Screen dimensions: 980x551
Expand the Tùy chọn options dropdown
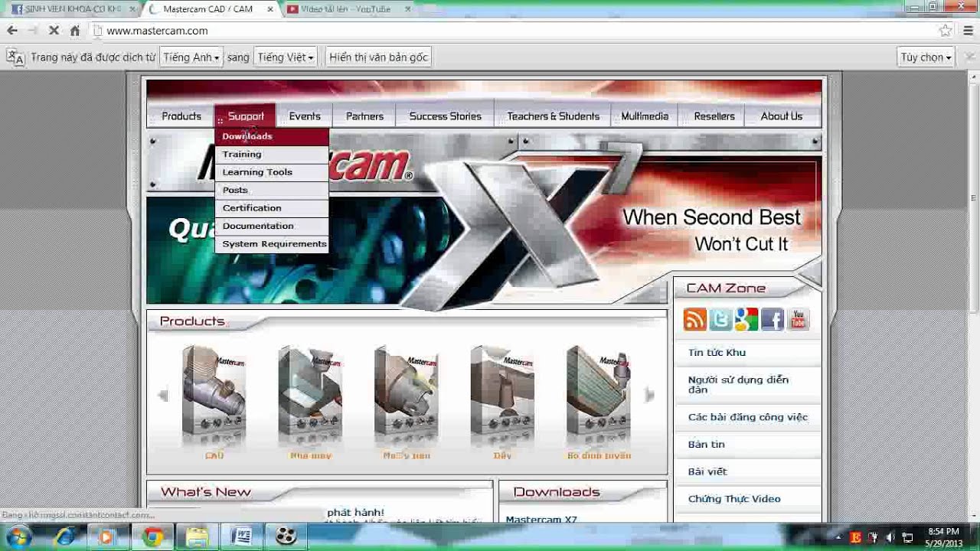click(x=926, y=57)
